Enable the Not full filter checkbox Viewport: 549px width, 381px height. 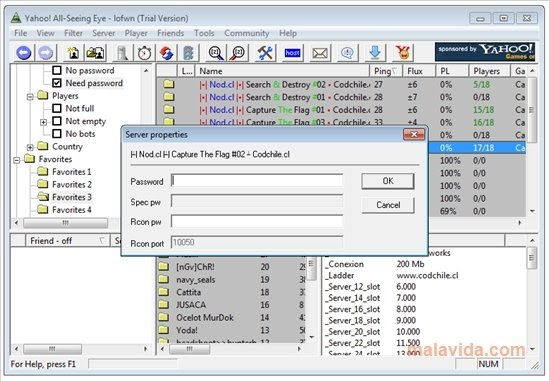click(x=57, y=108)
